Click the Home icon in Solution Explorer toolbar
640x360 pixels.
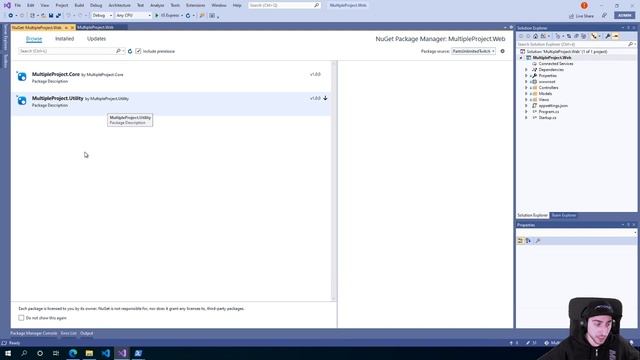tap(536, 36)
